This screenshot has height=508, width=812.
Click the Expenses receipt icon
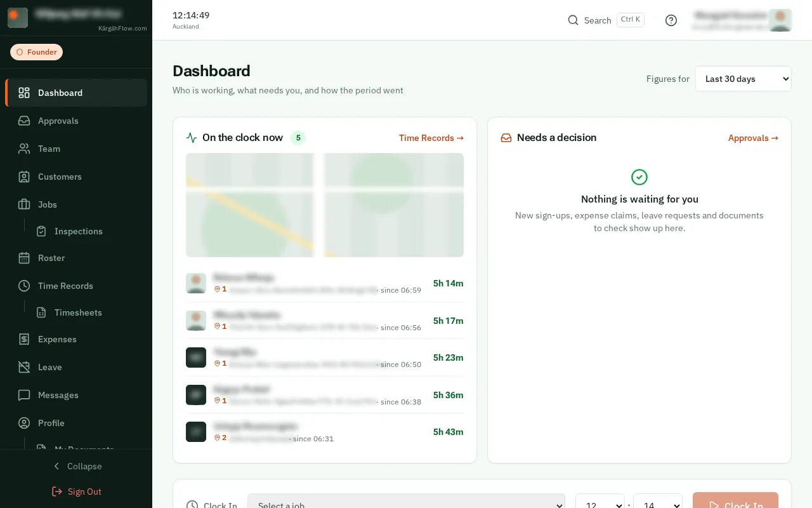tap(24, 339)
